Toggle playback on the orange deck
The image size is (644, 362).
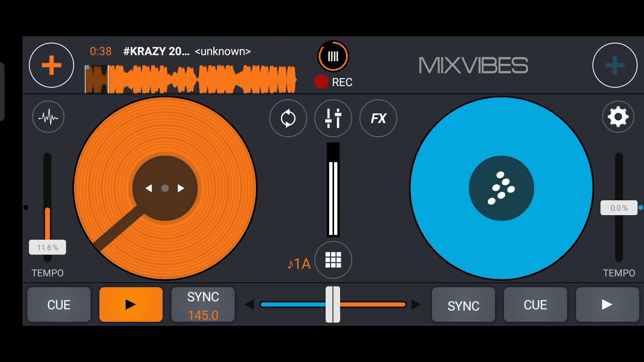[131, 305]
